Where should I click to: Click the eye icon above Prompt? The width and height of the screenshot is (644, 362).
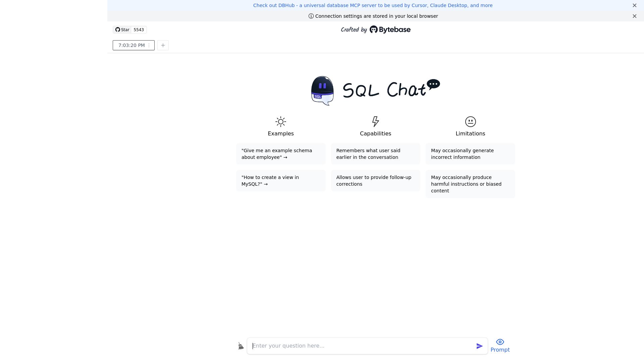[500, 342]
